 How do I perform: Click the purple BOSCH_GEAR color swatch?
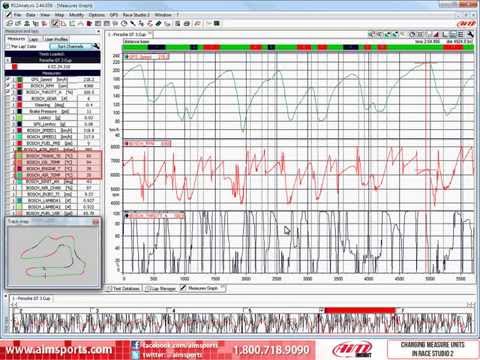tap(19, 99)
